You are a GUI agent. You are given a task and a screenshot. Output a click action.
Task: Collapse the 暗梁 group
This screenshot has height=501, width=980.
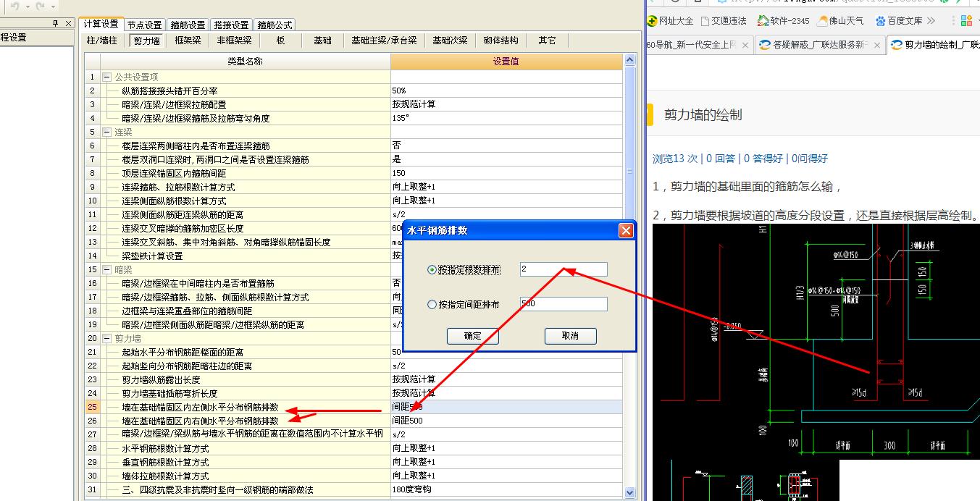[x=106, y=269]
